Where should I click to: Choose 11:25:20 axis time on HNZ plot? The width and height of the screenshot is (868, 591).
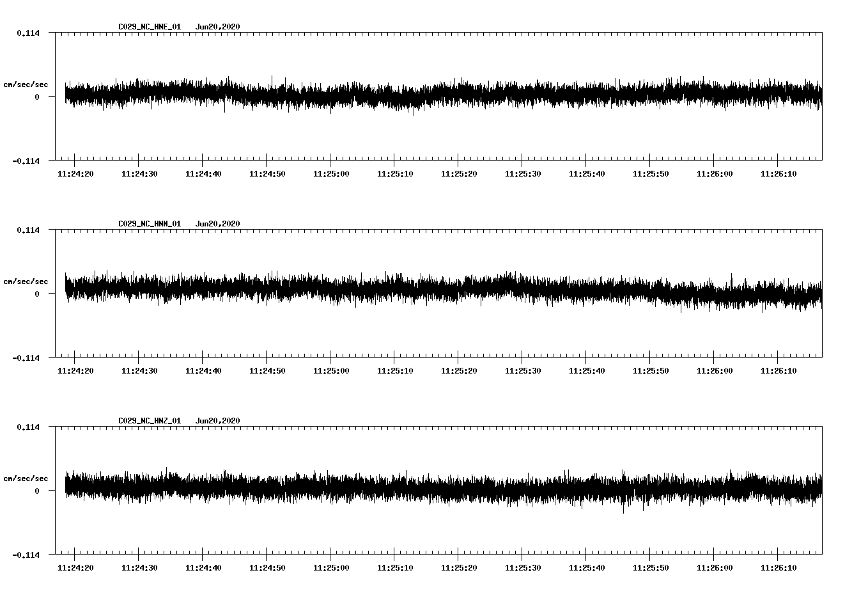(x=459, y=568)
